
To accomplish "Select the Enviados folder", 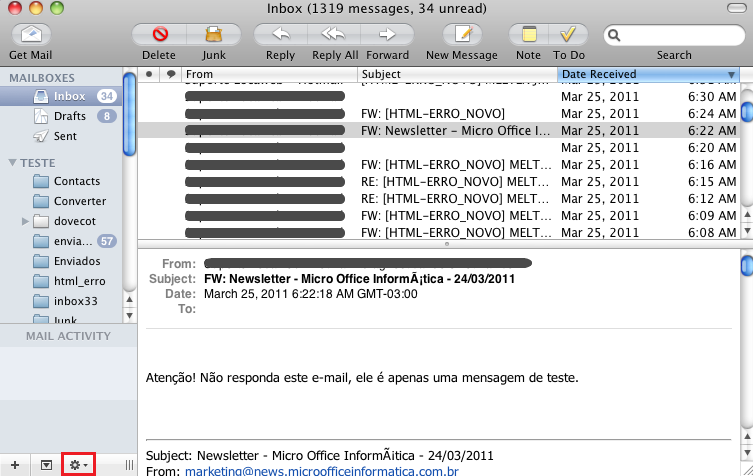I will [x=61, y=261].
